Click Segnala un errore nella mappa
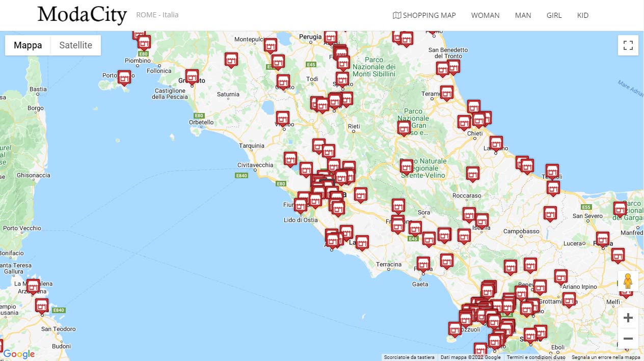The width and height of the screenshot is (644, 361). 605,357
